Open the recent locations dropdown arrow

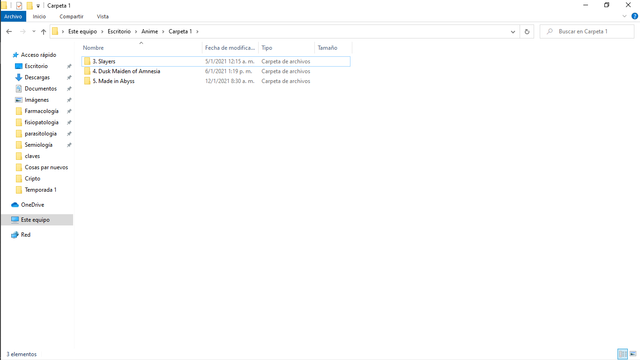point(33,31)
